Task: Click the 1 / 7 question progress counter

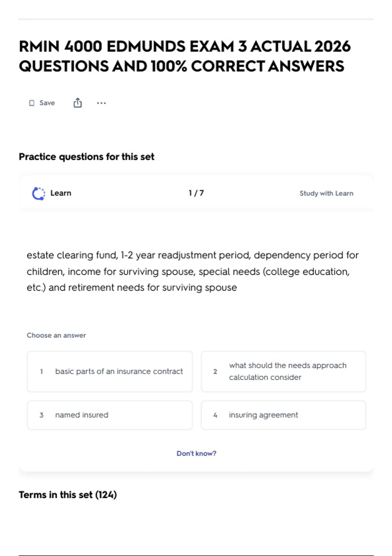Action: (196, 193)
